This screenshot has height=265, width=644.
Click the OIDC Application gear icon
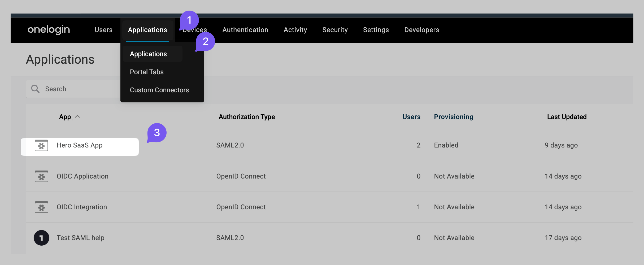point(41,176)
